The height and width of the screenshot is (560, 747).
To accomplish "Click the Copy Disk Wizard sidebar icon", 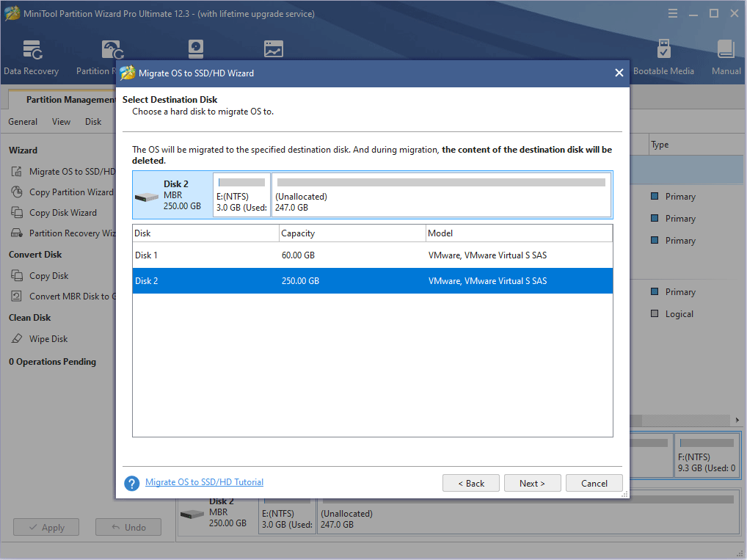I will tap(17, 213).
